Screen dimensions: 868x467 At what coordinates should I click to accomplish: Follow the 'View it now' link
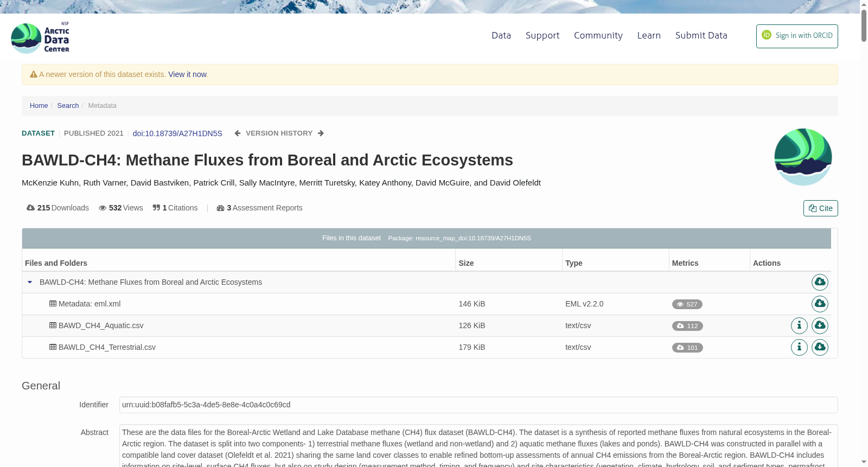(x=187, y=74)
